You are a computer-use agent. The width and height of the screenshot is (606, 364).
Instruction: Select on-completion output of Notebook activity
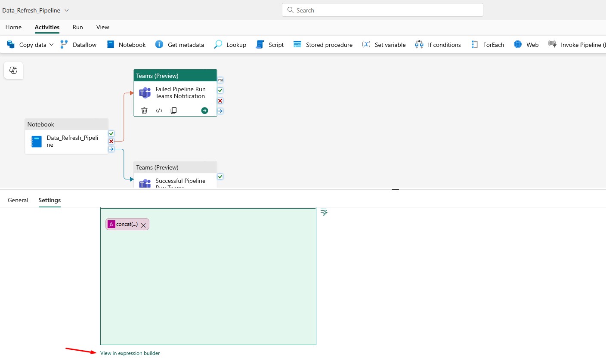(111, 149)
